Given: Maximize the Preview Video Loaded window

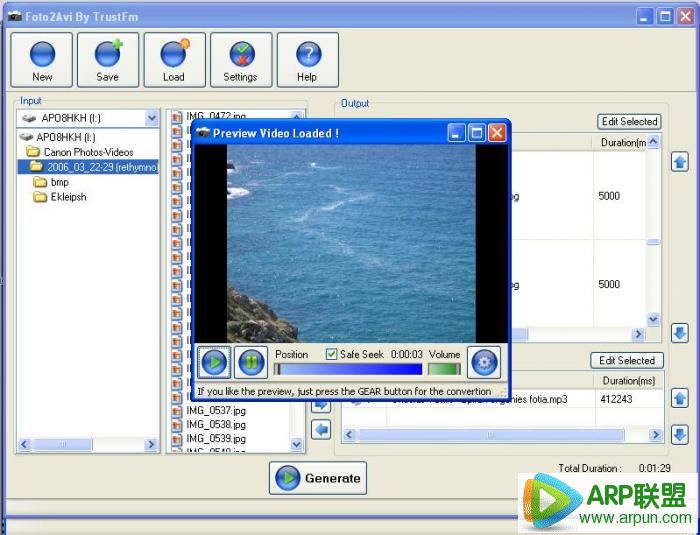Looking at the screenshot, I should tap(477, 133).
